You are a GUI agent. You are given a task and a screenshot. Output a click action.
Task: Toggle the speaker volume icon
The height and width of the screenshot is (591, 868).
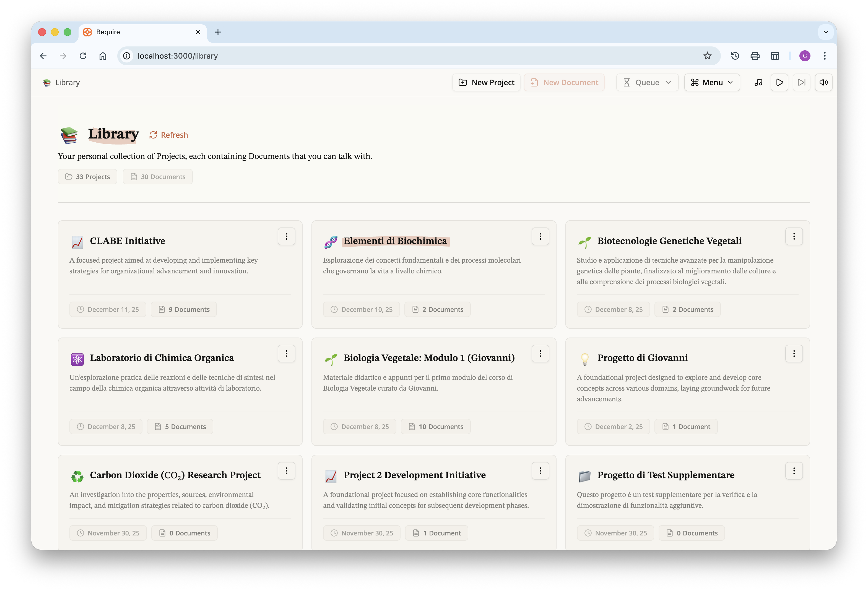[x=823, y=82]
